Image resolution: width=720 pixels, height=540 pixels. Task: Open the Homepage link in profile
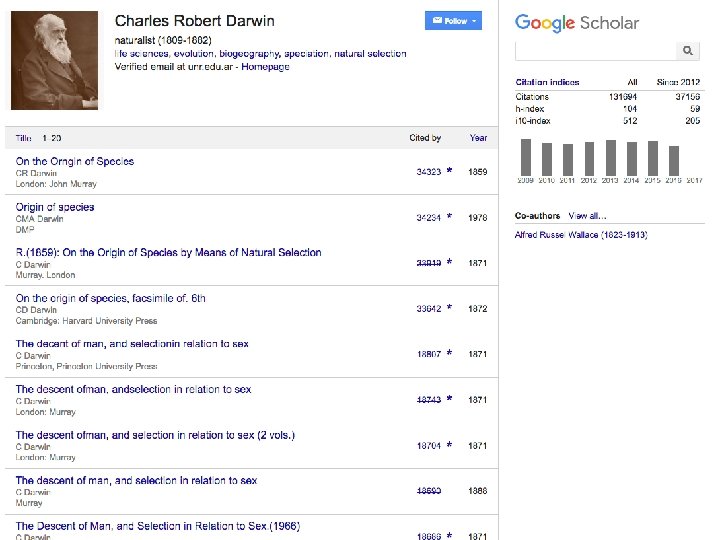266,66
